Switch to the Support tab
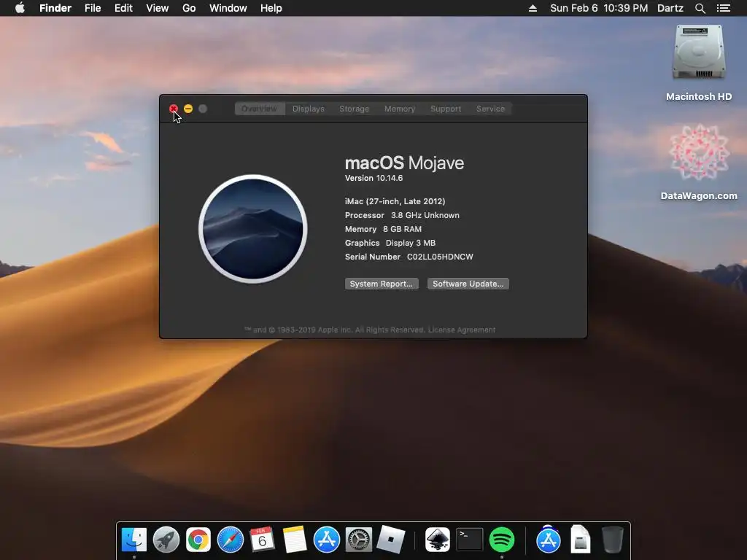Viewport: 747px width, 560px height. [x=446, y=109]
